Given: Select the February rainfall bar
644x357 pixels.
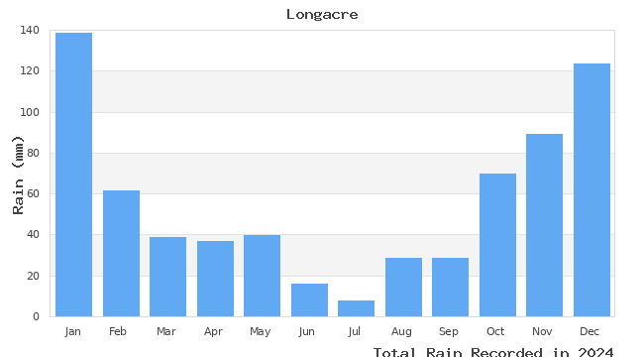Looking at the screenshot, I should click(121, 253).
